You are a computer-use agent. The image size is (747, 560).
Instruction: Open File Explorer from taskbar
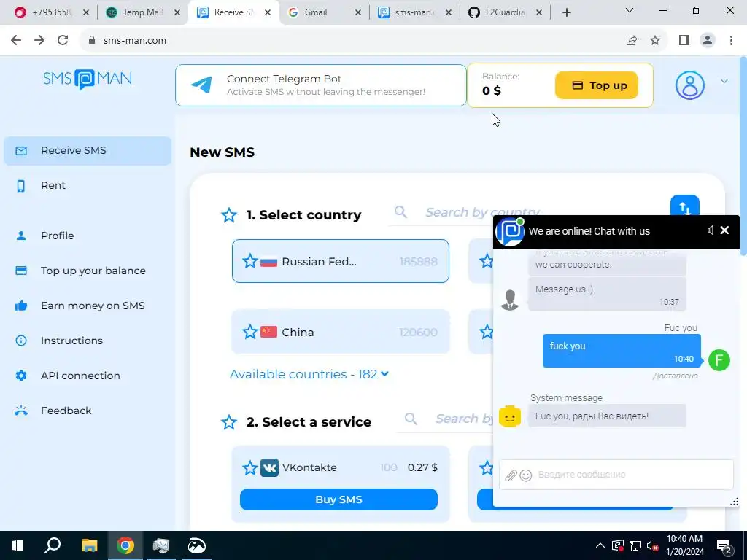pos(89,545)
